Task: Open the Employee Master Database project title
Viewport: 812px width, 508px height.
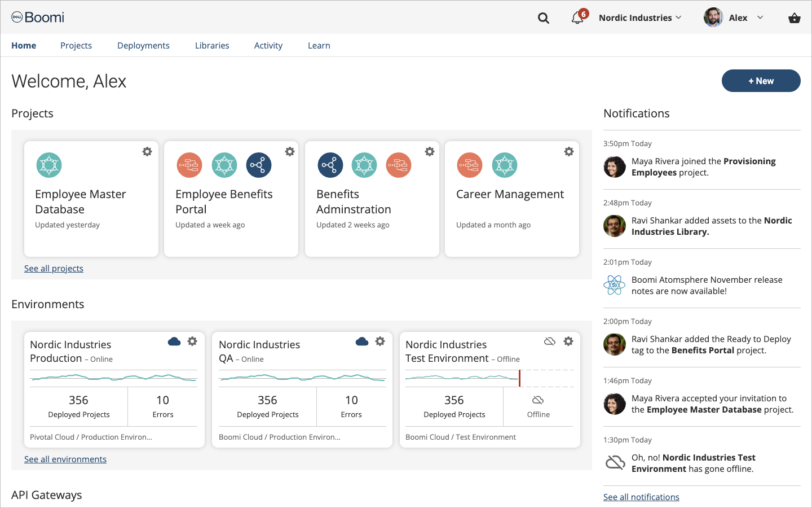Action: click(80, 202)
